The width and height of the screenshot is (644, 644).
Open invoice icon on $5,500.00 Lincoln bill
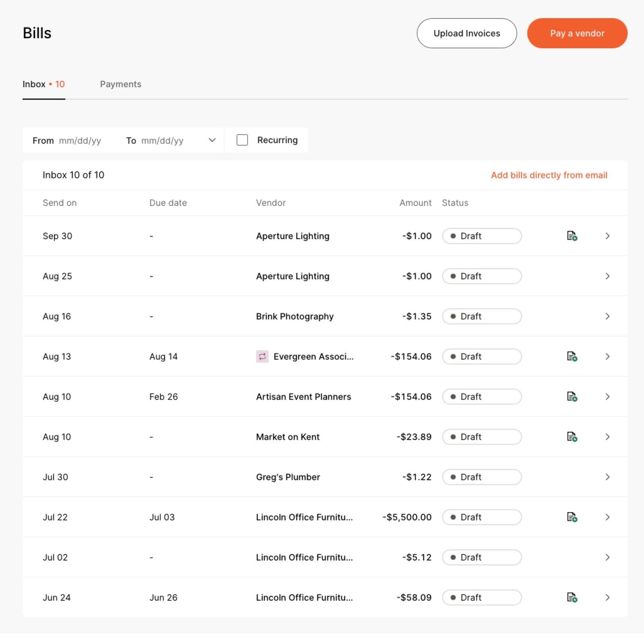[572, 517]
